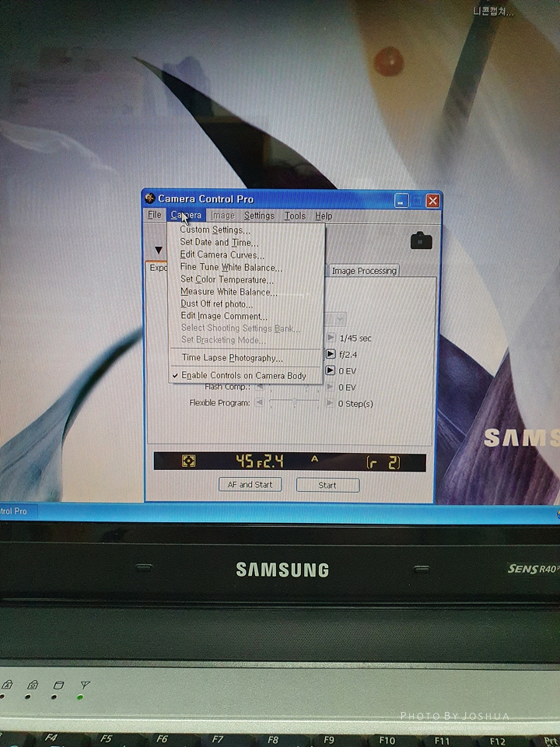Open the Image menu

coord(222,216)
